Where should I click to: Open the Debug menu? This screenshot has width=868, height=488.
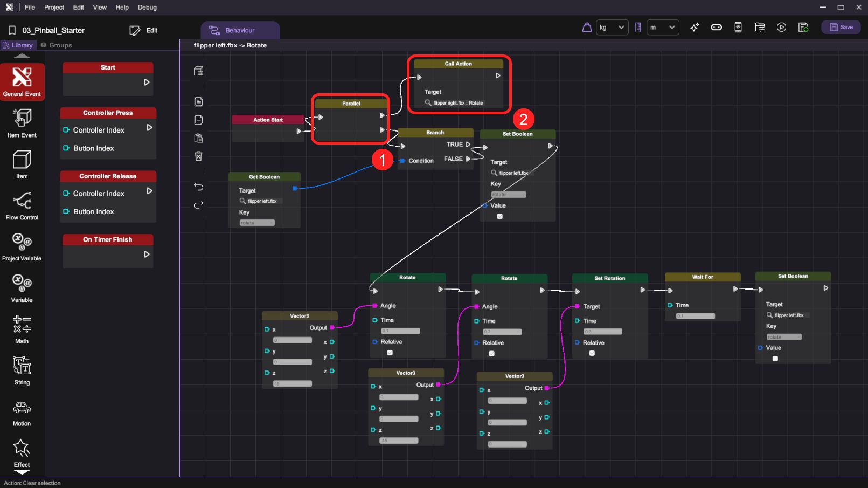147,8
